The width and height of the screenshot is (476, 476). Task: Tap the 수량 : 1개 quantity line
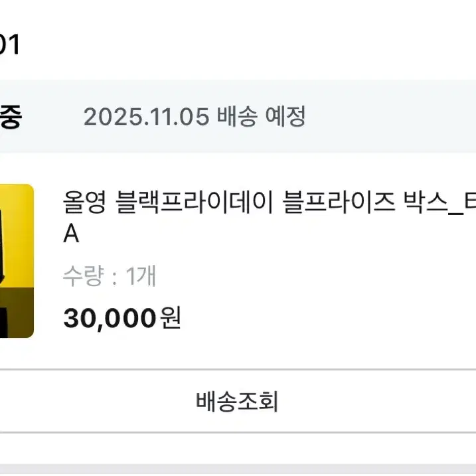pos(110,276)
